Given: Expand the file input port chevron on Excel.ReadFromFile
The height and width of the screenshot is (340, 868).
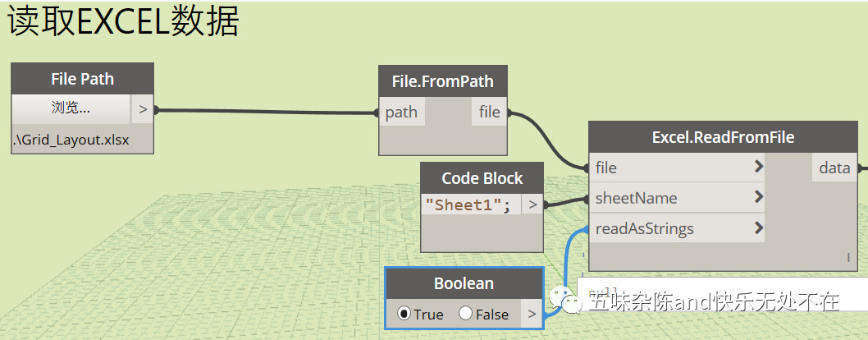Looking at the screenshot, I should [758, 168].
